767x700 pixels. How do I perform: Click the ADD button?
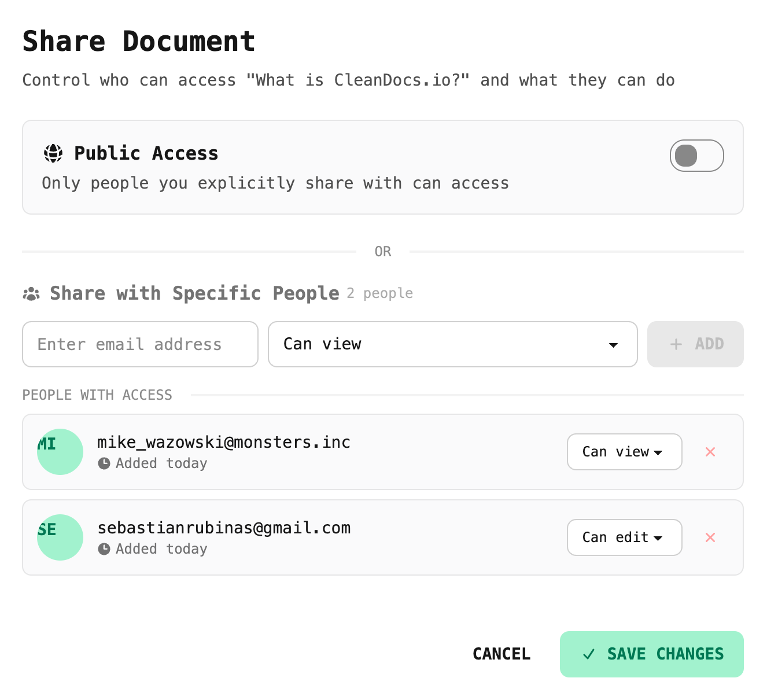pos(695,344)
